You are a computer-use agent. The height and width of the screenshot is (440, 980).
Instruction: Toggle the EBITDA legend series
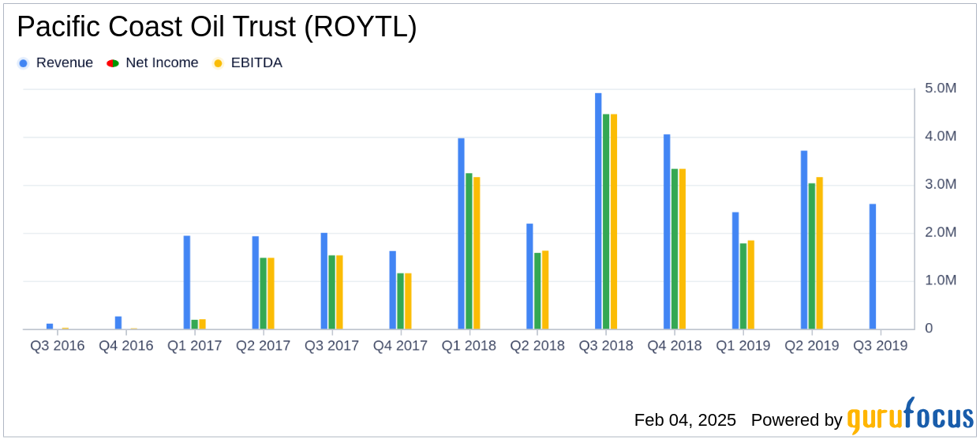(256, 63)
